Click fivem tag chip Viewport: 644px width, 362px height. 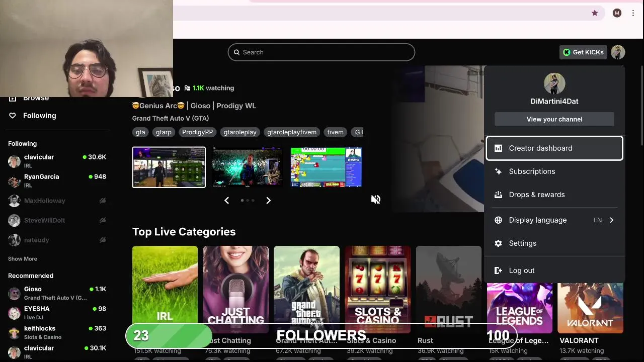335,132
